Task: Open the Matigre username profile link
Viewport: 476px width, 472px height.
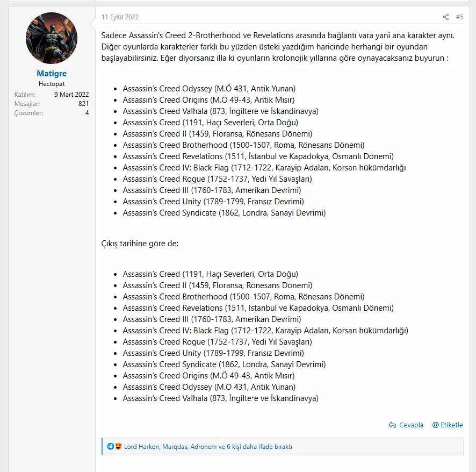Action: tap(52, 74)
